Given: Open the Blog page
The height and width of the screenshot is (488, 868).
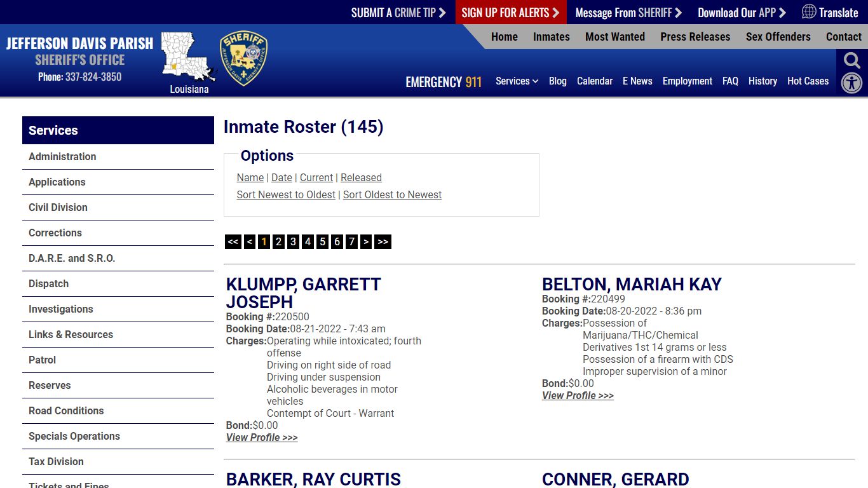Looking at the screenshot, I should [558, 81].
